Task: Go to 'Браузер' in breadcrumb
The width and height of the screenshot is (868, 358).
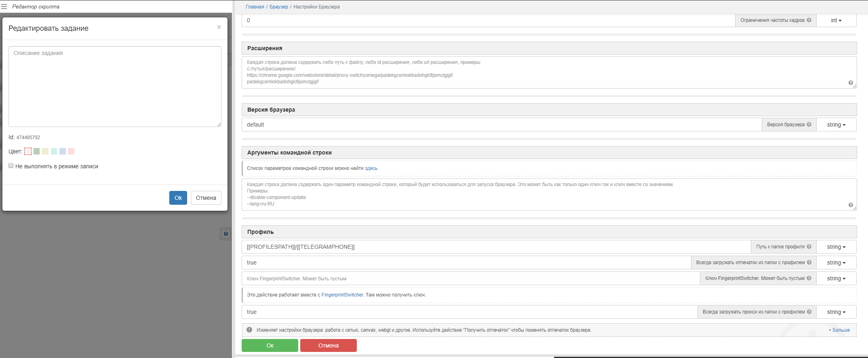Action: coord(279,7)
